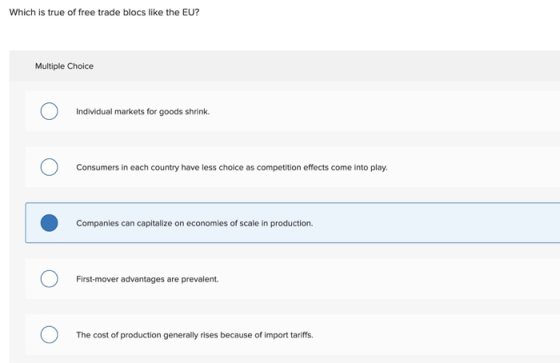Click answer text 'Consumers in each country have less choice as competition effects come into play.'
This screenshot has width=560, height=363.
[x=232, y=168]
